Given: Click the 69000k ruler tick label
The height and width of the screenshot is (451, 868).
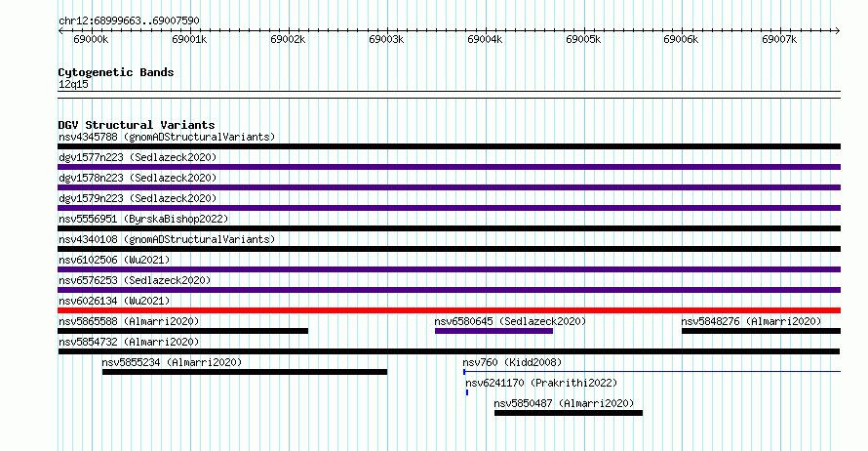Looking at the screenshot, I should click(x=91, y=39).
